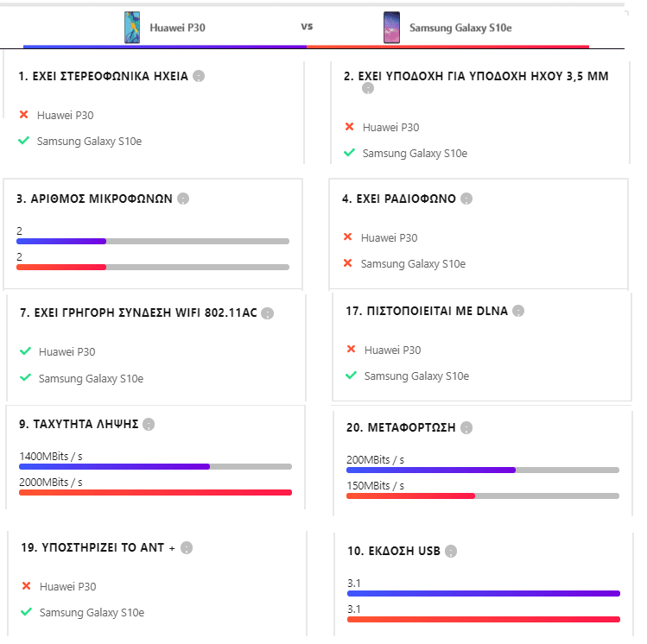Click the 1400MBits/s download speed bar
The width and height of the screenshot is (647, 644).
click(155, 466)
